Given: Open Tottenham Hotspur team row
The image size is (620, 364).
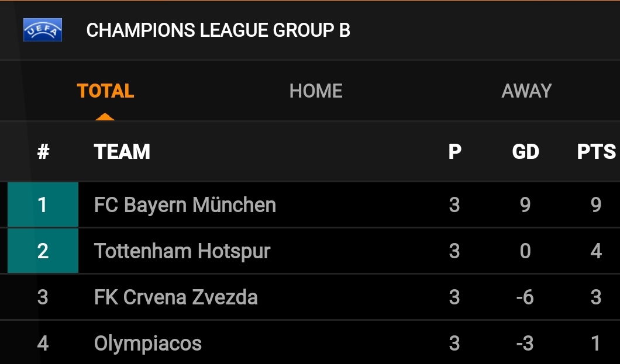Looking at the screenshot, I should coord(310,251).
